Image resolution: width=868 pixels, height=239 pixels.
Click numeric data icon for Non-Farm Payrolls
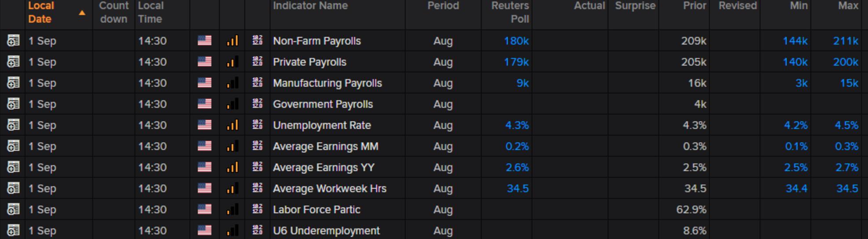[x=257, y=40]
